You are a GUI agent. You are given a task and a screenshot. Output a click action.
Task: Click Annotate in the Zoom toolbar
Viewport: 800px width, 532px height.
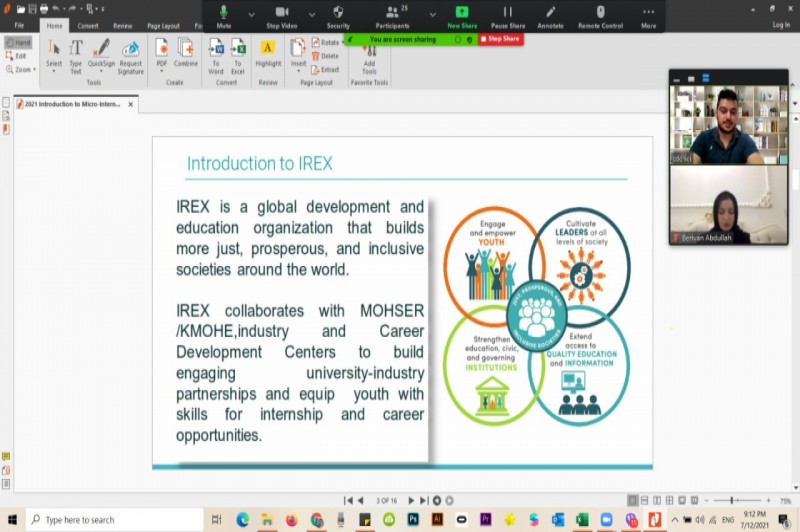coord(550,15)
